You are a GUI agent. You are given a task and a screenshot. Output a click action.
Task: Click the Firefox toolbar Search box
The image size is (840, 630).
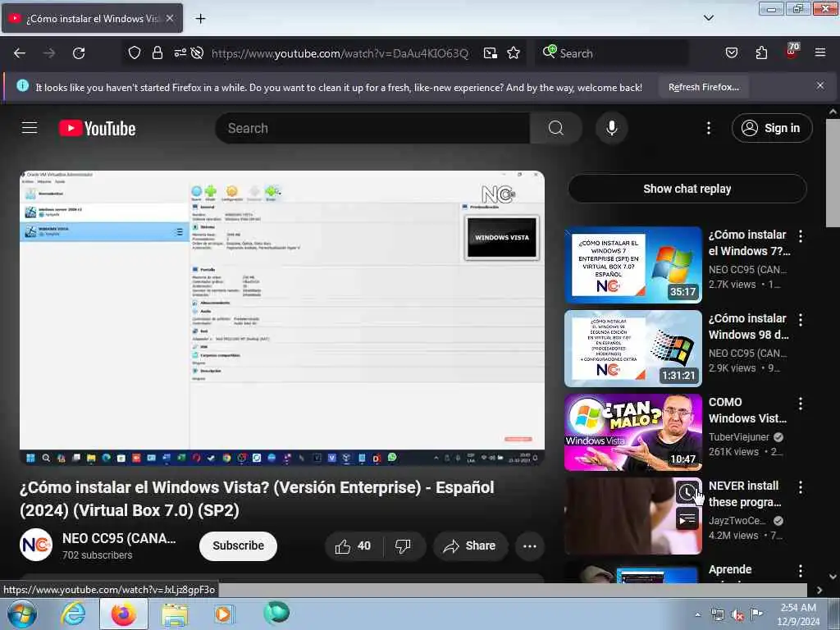point(610,53)
